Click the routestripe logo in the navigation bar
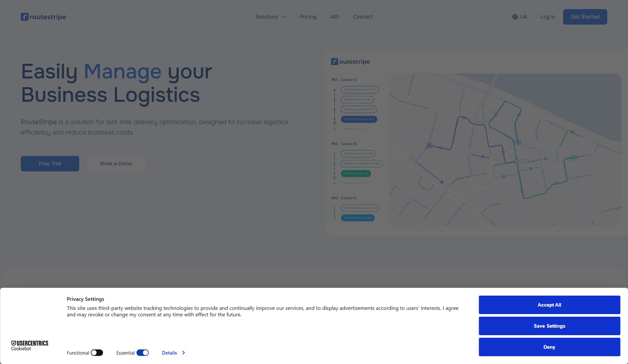Image resolution: width=628 pixels, height=364 pixels. (43, 17)
